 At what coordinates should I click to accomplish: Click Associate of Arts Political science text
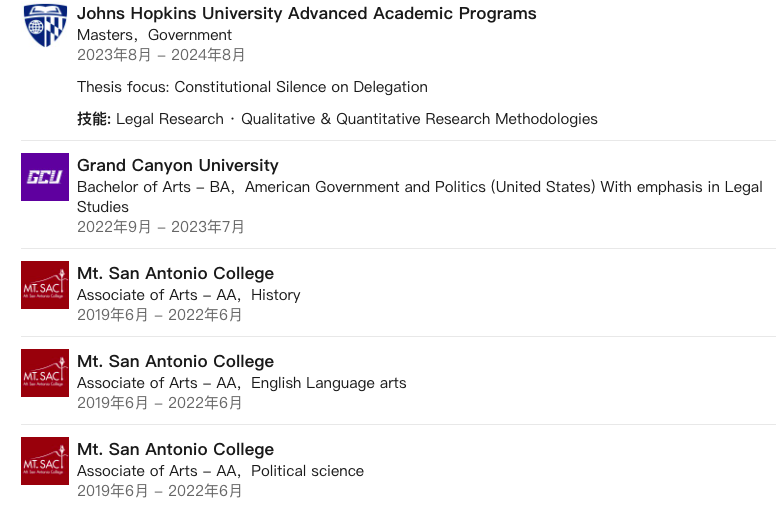[220, 471]
